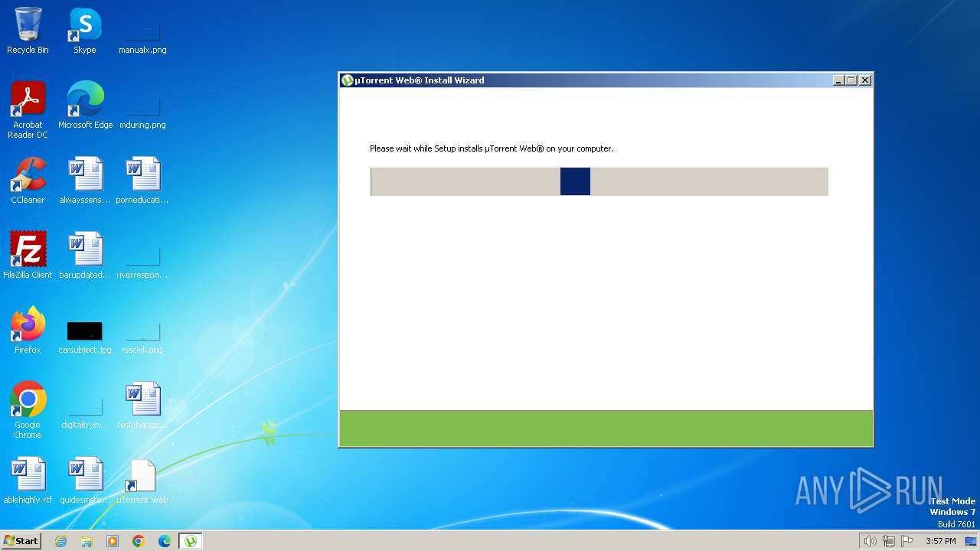The height and width of the screenshot is (551, 980).
Task: Open Chrome from the taskbar
Action: point(139,541)
